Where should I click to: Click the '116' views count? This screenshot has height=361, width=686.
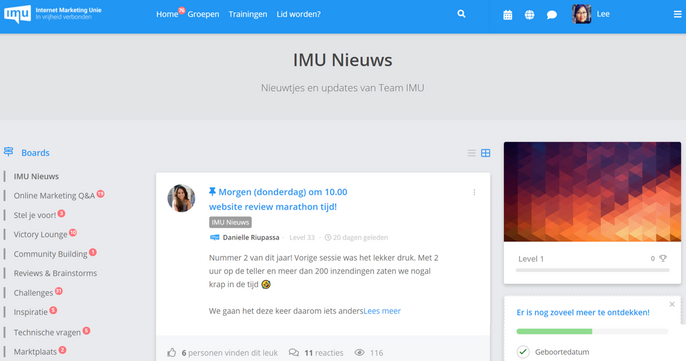[377, 353]
